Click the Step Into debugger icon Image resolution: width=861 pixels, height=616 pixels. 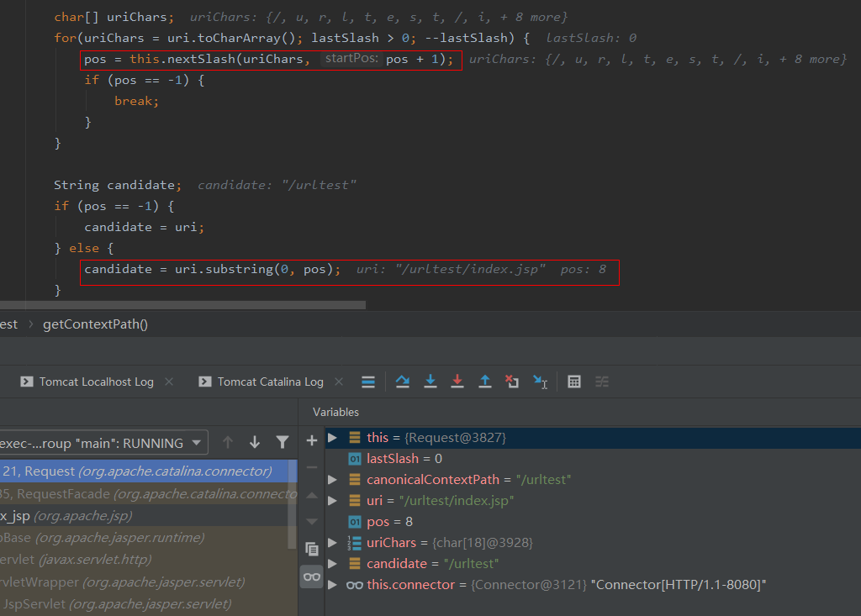click(x=430, y=382)
